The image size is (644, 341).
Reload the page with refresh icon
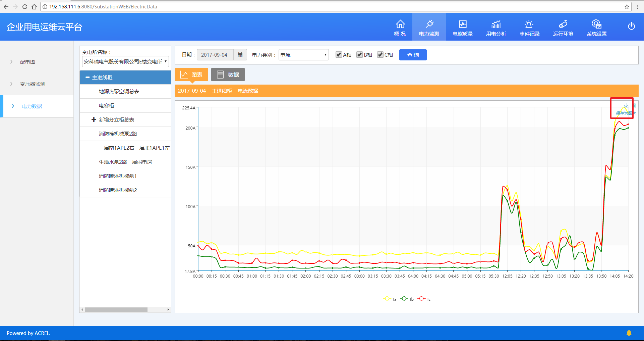click(x=24, y=7)
